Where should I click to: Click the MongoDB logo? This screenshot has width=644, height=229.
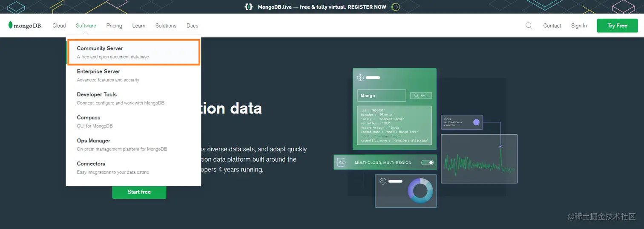(x=25, y=26)
